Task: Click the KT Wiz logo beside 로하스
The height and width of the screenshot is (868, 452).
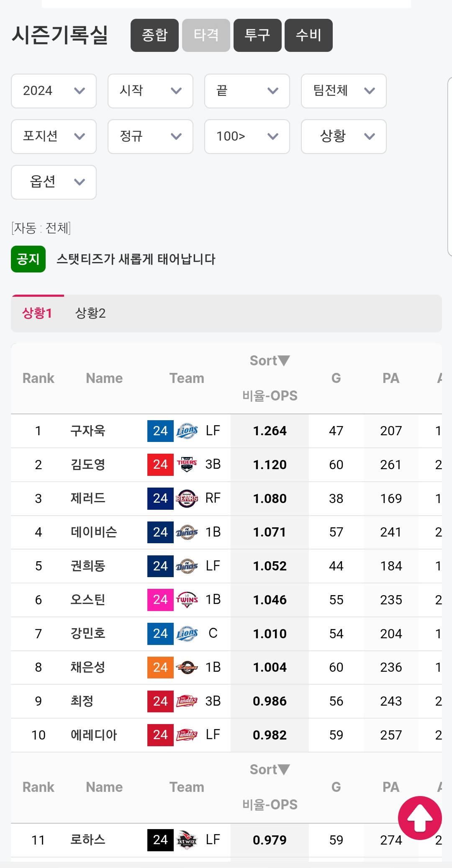Action: [x=187, y=840]
